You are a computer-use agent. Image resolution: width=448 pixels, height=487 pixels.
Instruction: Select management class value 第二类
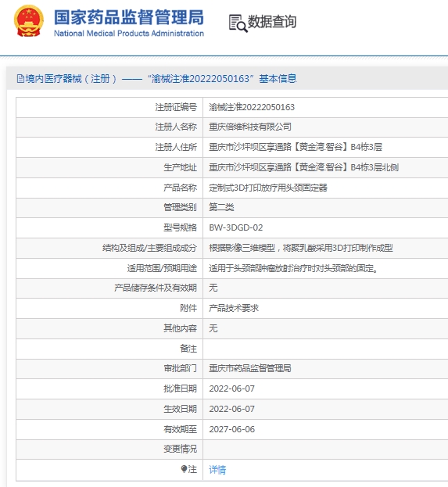tap(221, 207)
